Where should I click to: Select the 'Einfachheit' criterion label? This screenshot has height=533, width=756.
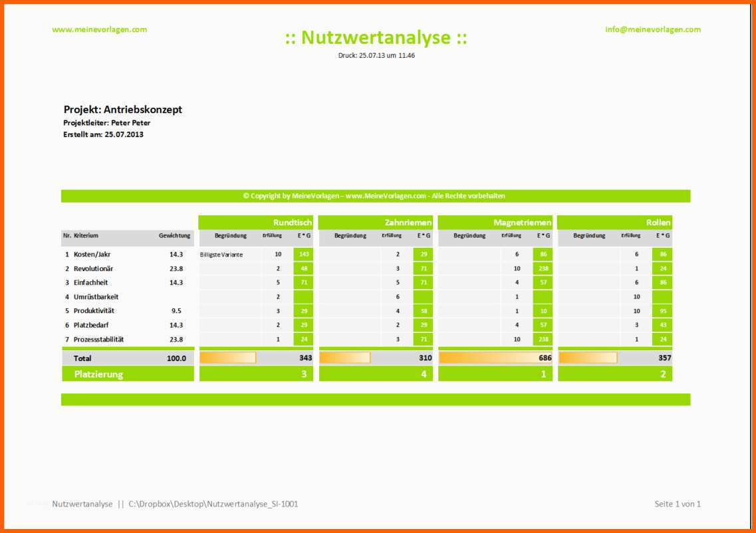tap(90, 282)
